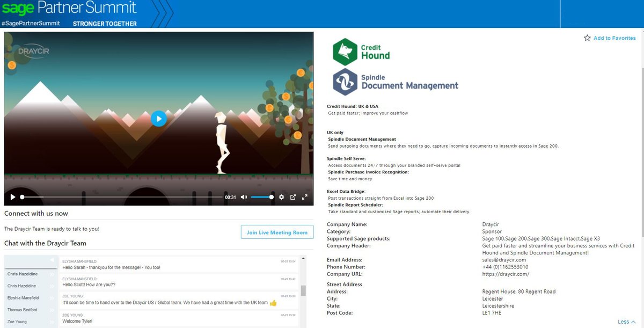Expand arrows beside Thomas Bedford contact
The width and height of the screenshot is (644, 328).
[x=52, y=310]
